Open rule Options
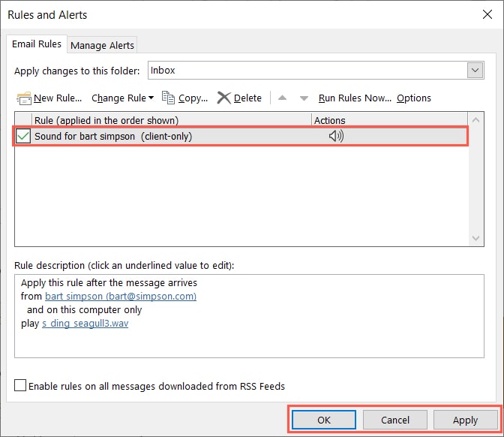The height and width of the screenshot is (437, 504). [414, 98]
